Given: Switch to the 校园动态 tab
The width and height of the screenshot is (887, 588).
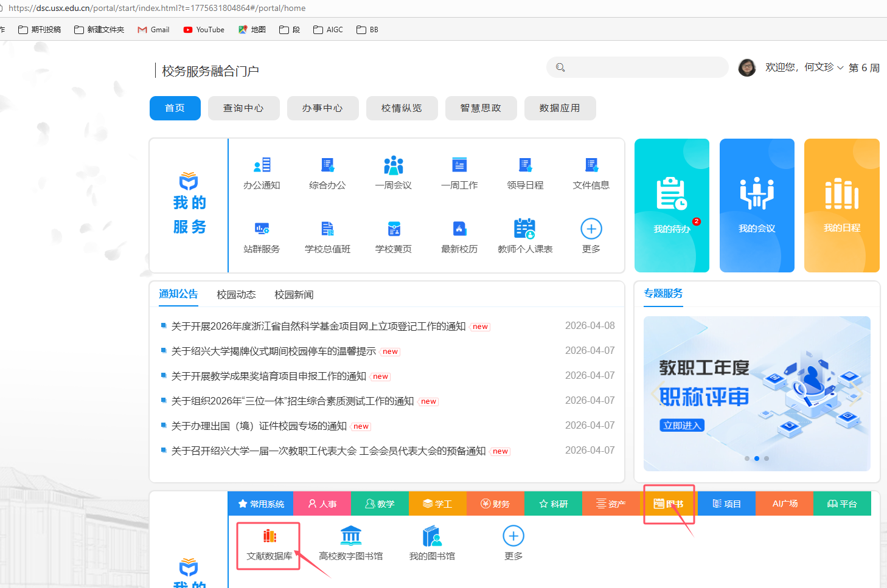Looking at the screenshot, I should (x=236, y=295).
